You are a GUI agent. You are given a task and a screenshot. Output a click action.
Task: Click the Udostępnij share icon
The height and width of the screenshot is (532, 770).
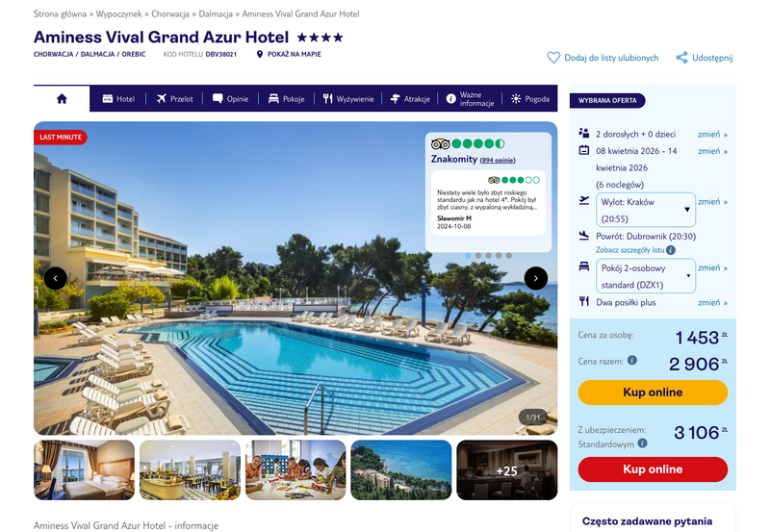pos(681,58)
